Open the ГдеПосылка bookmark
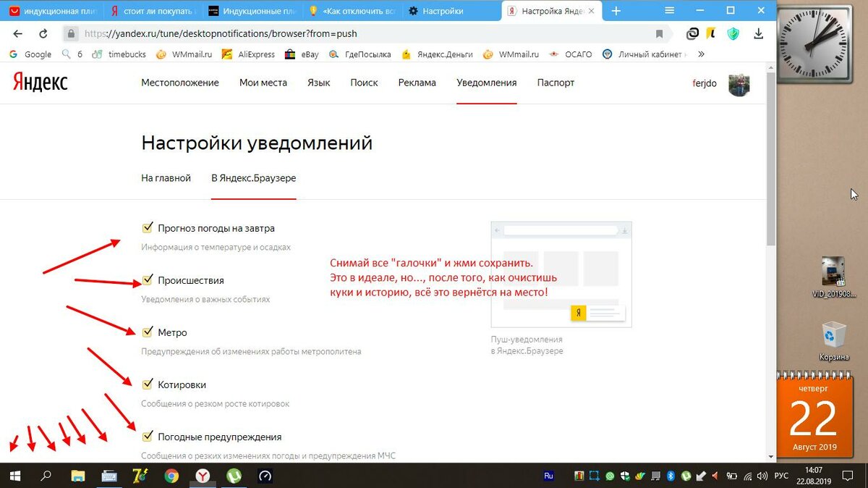Viewport: 868px width, 488px height. click(359, 54)
